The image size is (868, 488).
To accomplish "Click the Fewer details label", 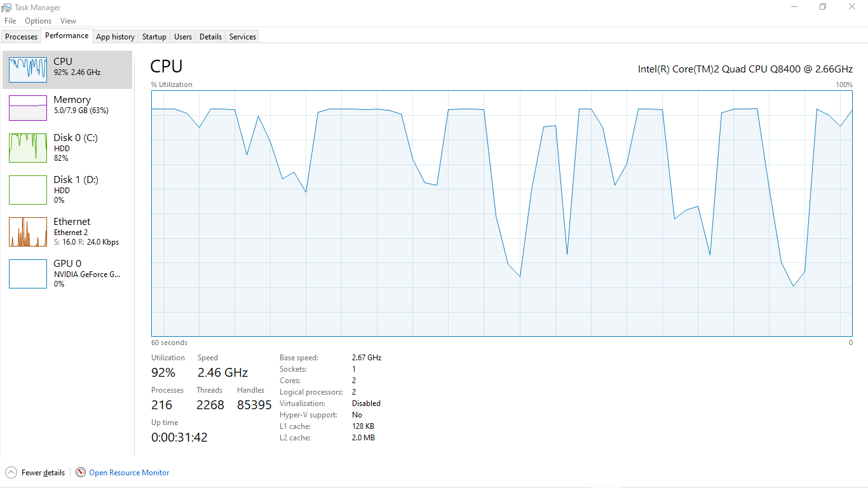I will pyautogui.click(x=43, y=473).
